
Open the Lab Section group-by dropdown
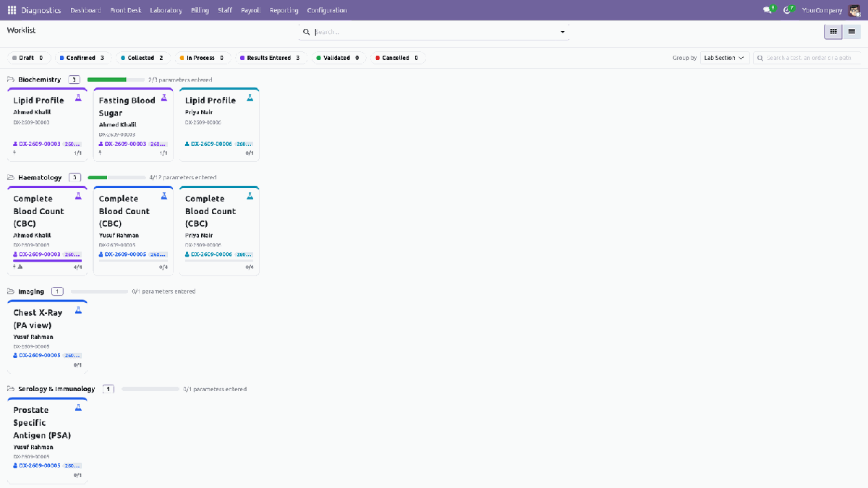[x=724, y=58]
